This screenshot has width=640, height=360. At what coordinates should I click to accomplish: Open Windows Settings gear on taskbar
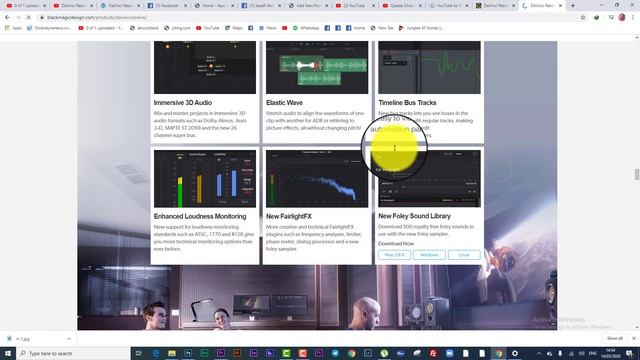click(515, 353)
